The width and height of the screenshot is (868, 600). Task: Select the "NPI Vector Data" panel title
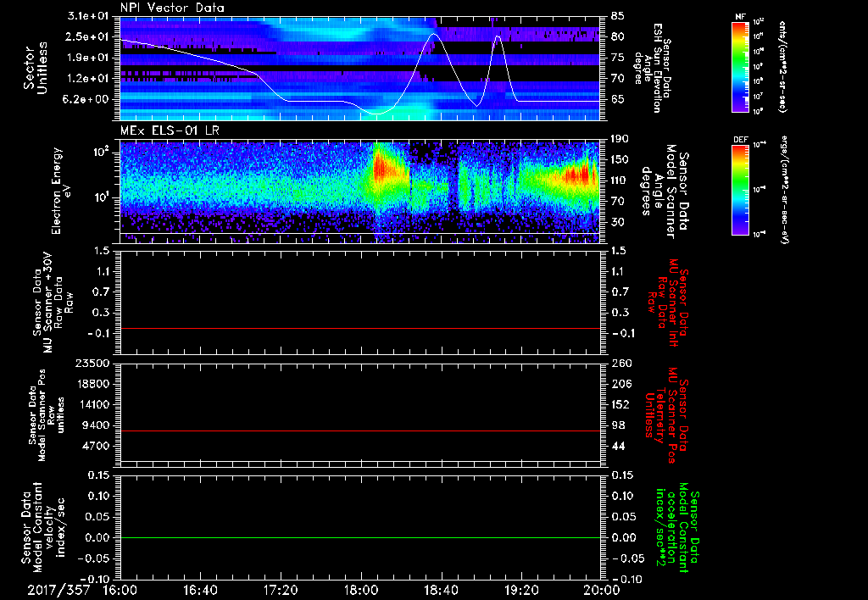click(172, 8)
